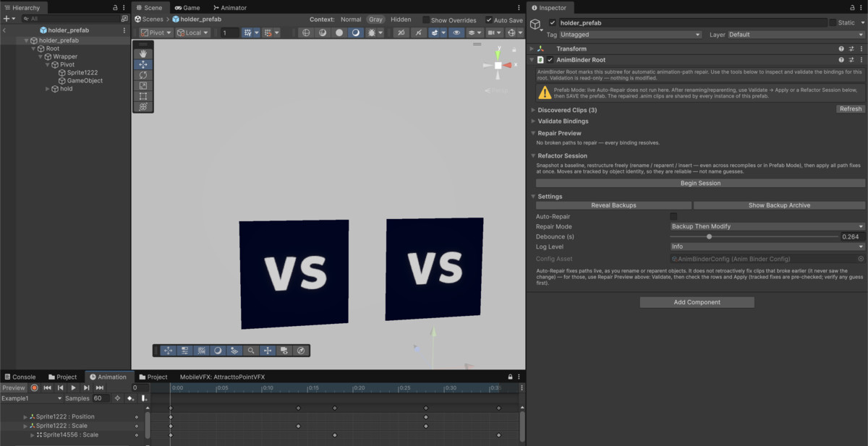Viewport: 868px width, 446px height.
Task: Lock the Inspector panel
Action: point(851,7)
